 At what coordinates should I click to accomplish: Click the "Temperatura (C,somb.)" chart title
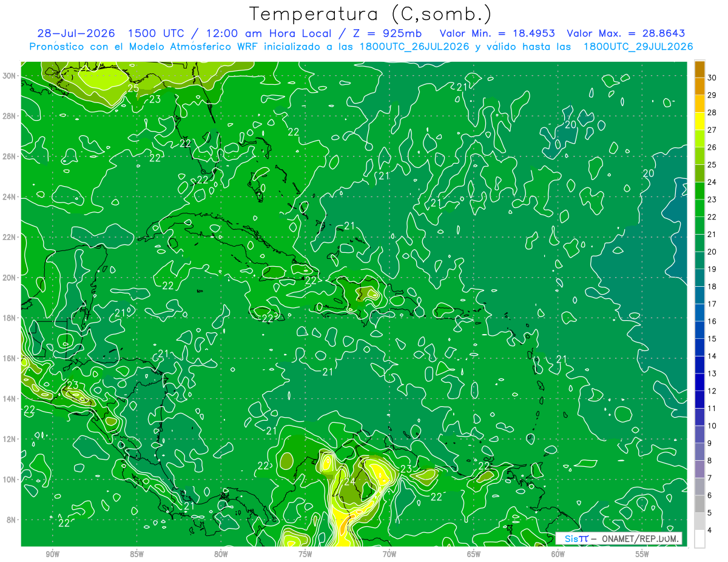click(371, 14)
